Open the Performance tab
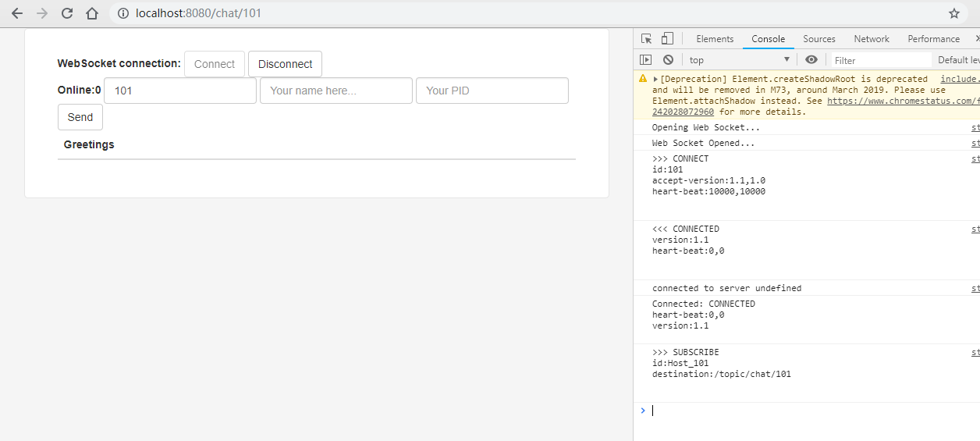The image size is (980, 441). (933, 38)
